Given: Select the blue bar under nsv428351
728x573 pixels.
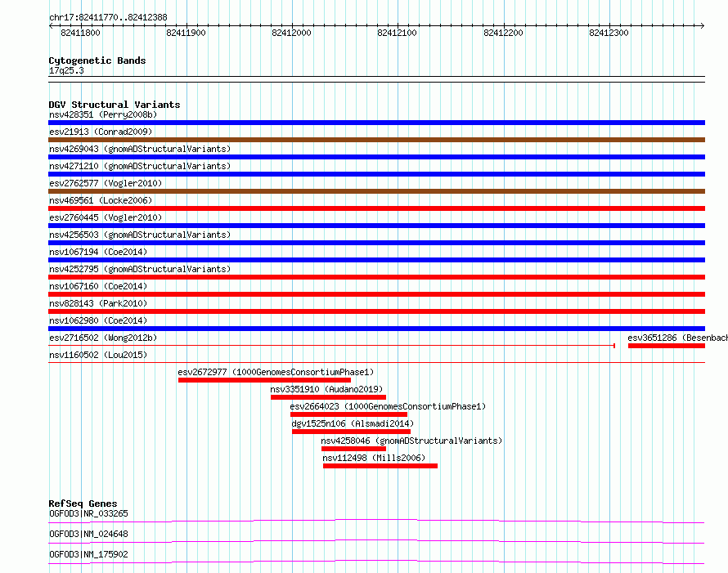Looking at the screenshot, I should pos(376,123).
